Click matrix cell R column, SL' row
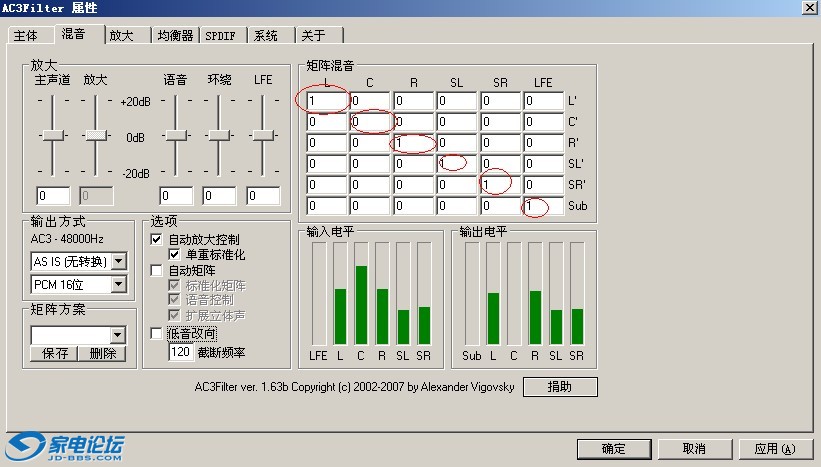This screenshot has height=467, width=821. [414, 164]
